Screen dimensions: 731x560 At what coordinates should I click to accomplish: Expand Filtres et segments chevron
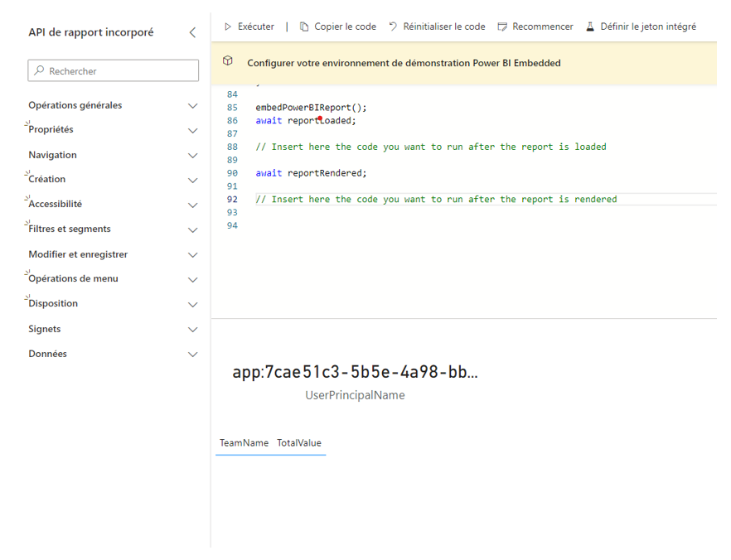192,229
